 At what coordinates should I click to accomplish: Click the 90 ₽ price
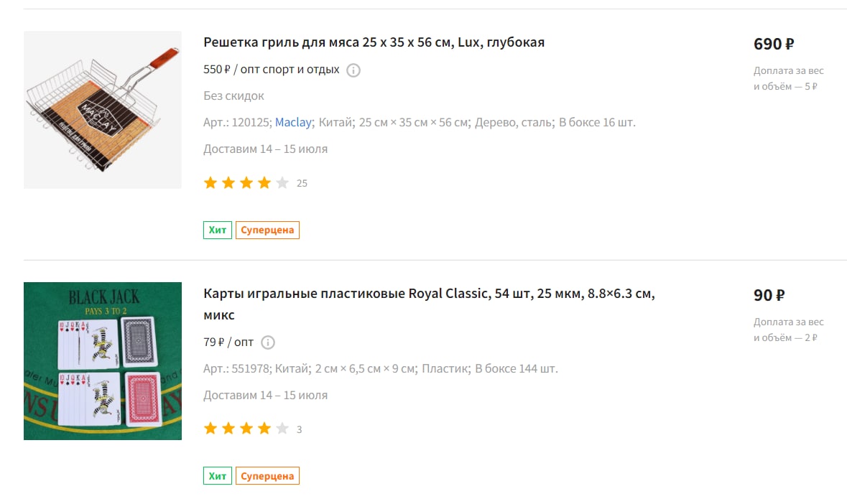point(769,295)
